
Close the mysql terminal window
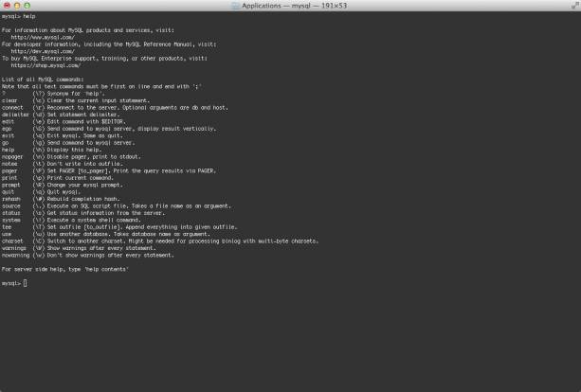click(7, 6)
